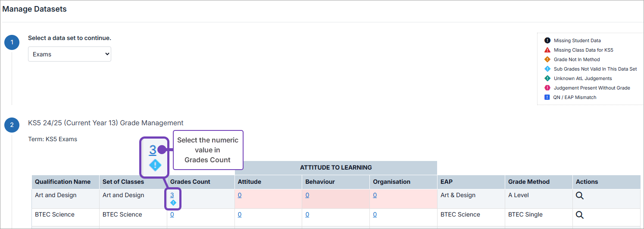Screen dimensions: 644x229
Task: Click the Qualification Name column header
Action: 63,182
